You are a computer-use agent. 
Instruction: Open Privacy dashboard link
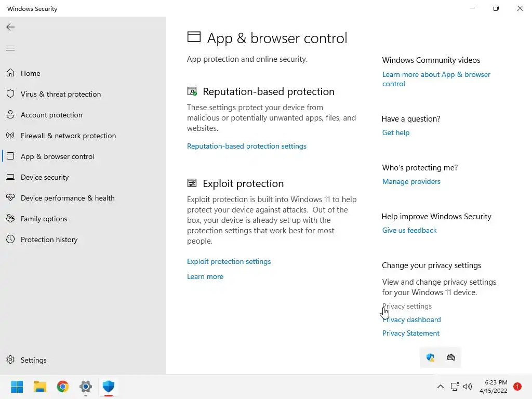click(411, 320)
